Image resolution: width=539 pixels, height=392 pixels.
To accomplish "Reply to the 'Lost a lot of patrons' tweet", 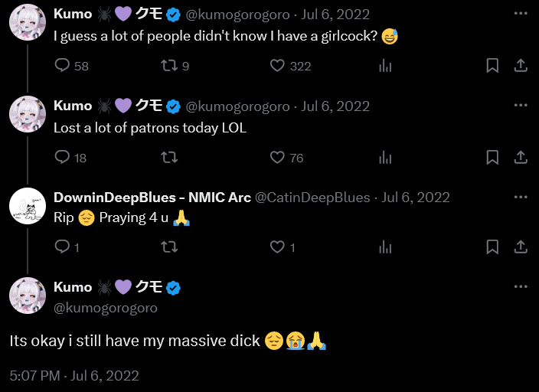I will coord(62,157).
